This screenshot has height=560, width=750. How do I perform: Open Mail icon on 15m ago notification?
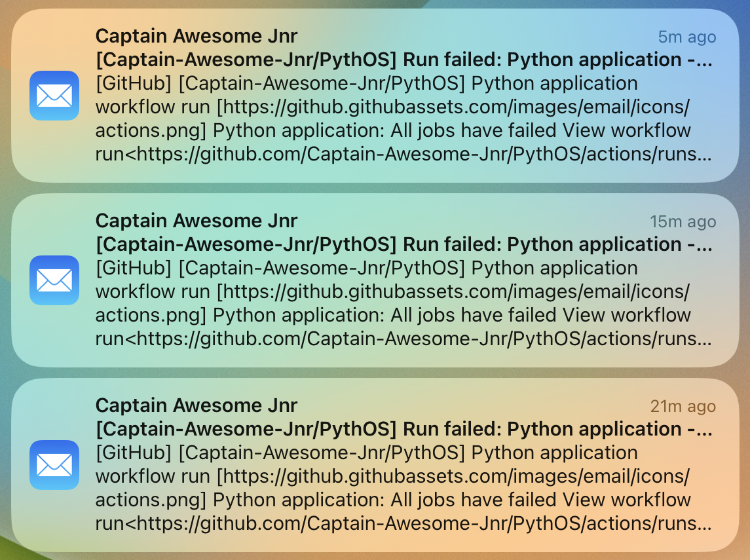coord(54,280)
